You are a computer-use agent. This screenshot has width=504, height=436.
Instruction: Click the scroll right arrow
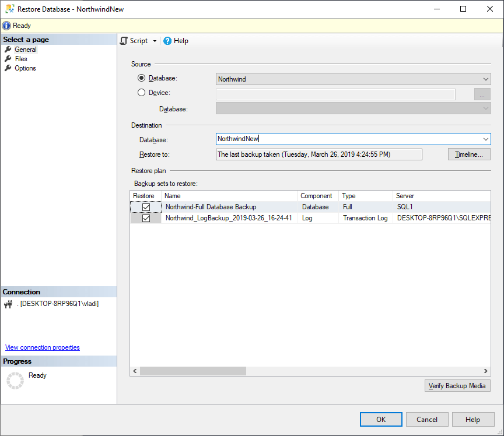point(486,371)
